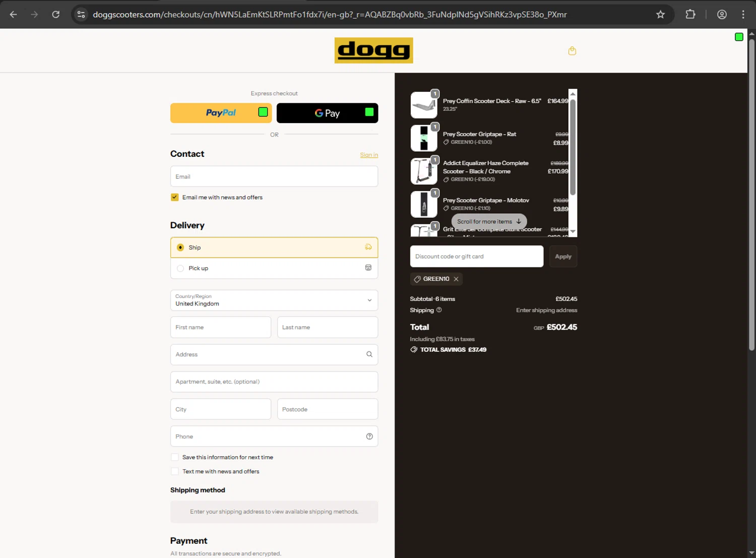Image resolution: width=756 pixels, height=558 pixels.
Task: Apply the discount code
Action: (x=563, y=257)
